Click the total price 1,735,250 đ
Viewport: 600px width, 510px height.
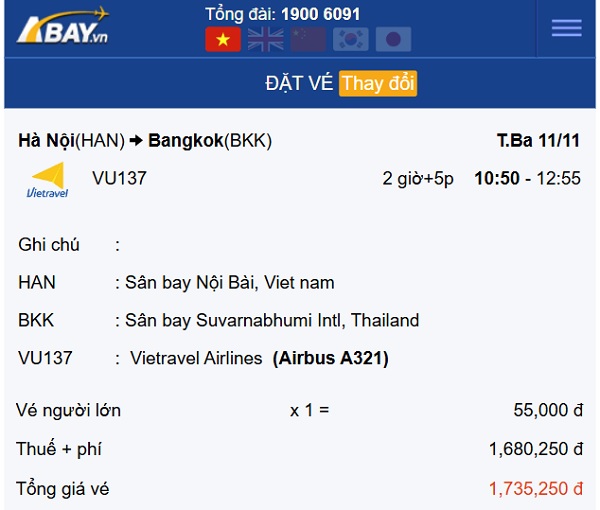click(x=536, y=489)
